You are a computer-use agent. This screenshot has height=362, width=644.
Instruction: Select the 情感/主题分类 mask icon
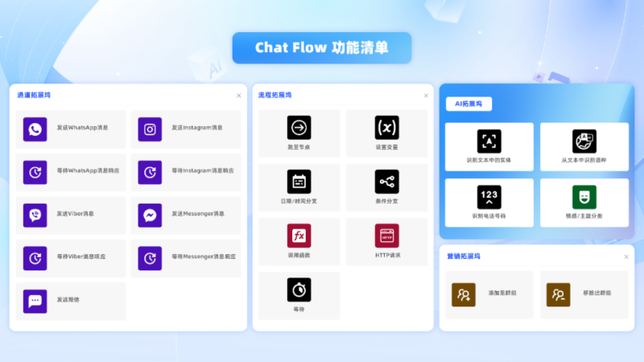(584, 197)
